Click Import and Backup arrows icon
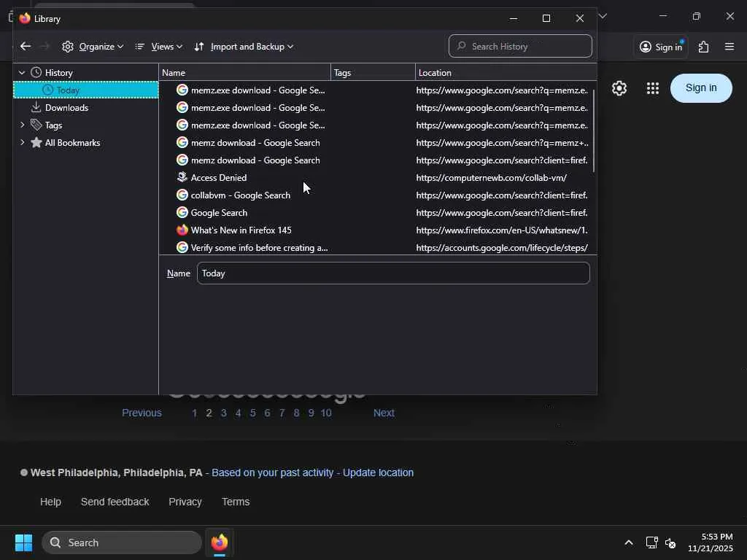Image resolution: width=747 pixels, height=560 pixels. click(199, 47)
